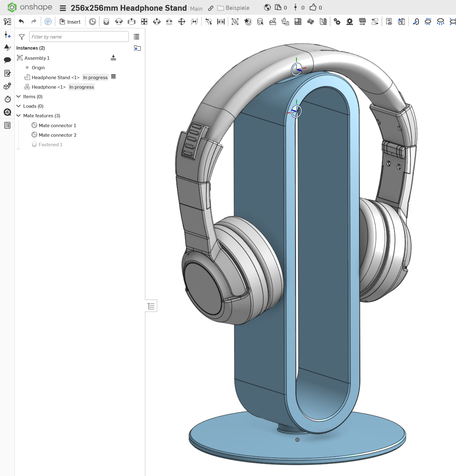The image size is (456, 476).
Task: Select the suppressed Fastened 1 mate
Action: (51, 144)
